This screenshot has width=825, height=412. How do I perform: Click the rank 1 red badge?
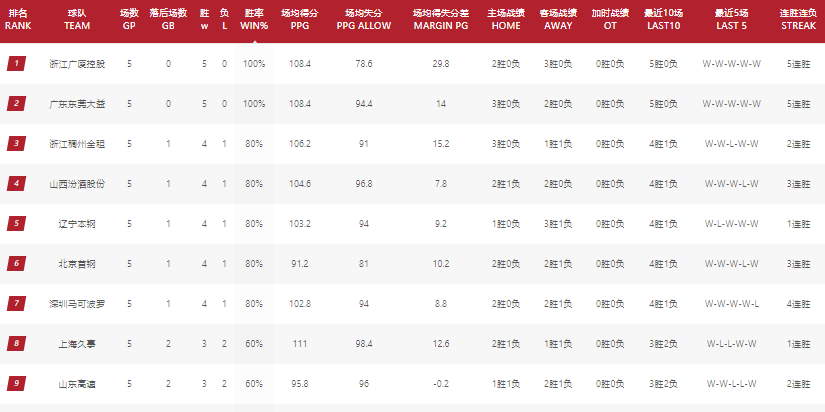click(16, 64)
